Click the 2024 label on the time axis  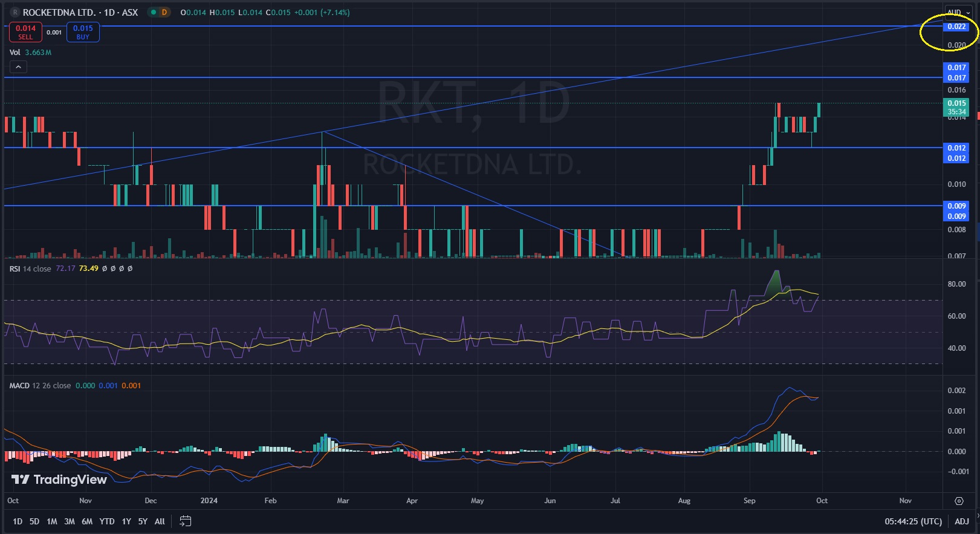tap(209, 501)
